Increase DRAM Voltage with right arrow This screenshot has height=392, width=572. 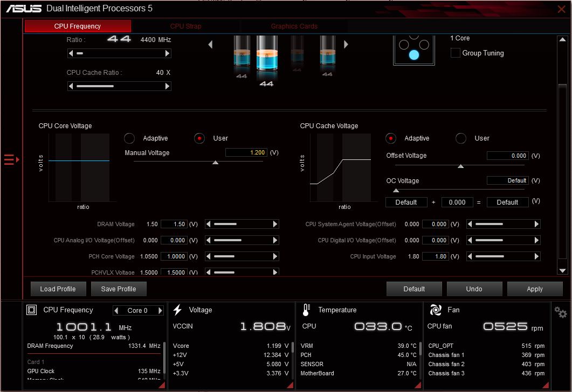click(x=275, y=224)
